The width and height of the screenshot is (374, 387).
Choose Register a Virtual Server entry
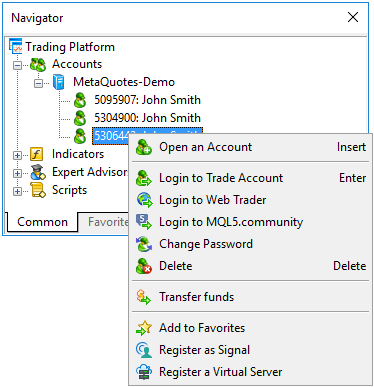click(250, 372)
